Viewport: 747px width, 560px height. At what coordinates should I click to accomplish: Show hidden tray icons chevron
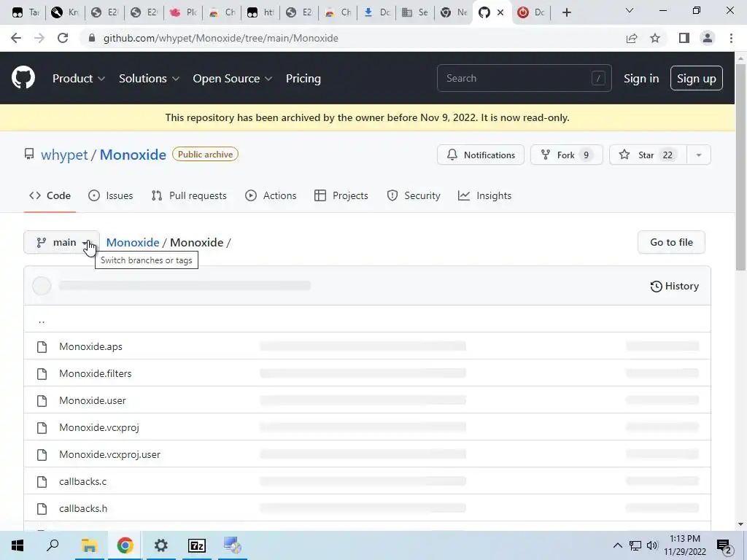pyautogui.click(x=617, y=545)
